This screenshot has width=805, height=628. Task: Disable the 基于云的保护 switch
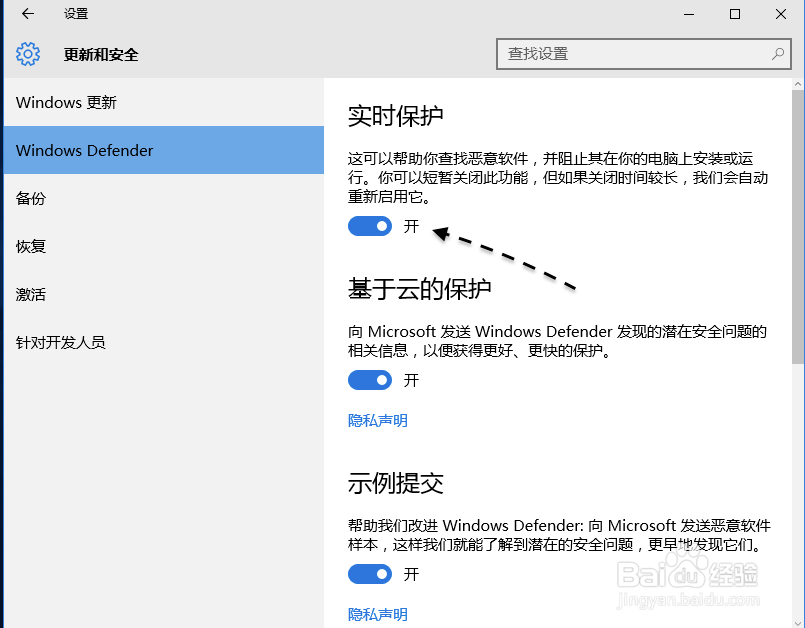(x=370, y=380)
